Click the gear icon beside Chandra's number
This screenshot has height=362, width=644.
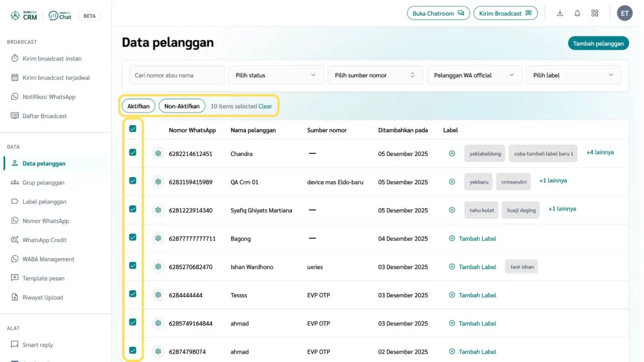[158, 153]
